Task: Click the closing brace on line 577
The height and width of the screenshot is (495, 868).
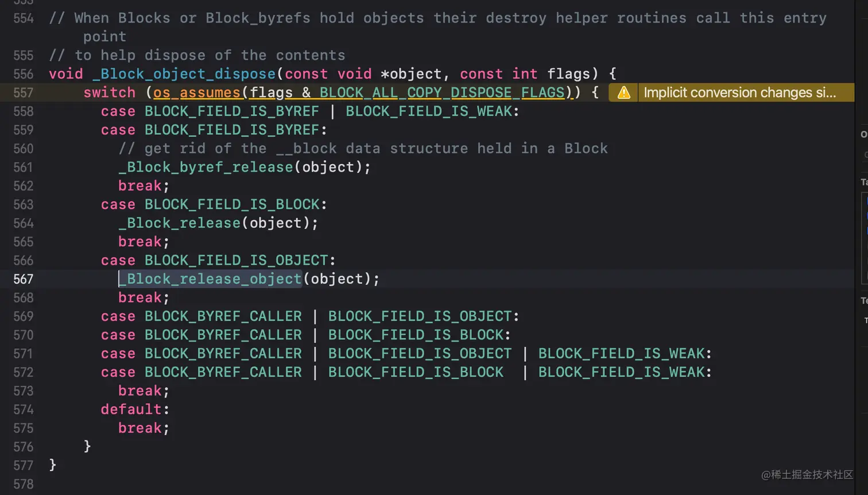Action: coord(51,465)
